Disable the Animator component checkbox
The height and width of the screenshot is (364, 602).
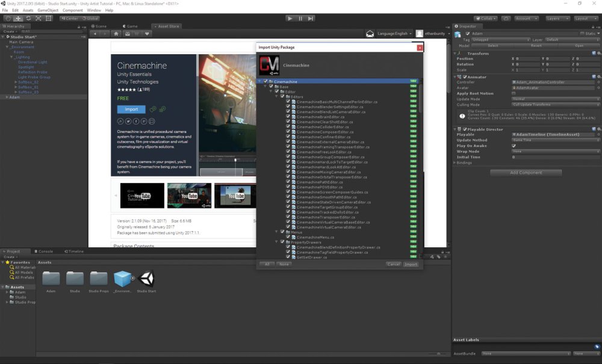click(465, 77)
